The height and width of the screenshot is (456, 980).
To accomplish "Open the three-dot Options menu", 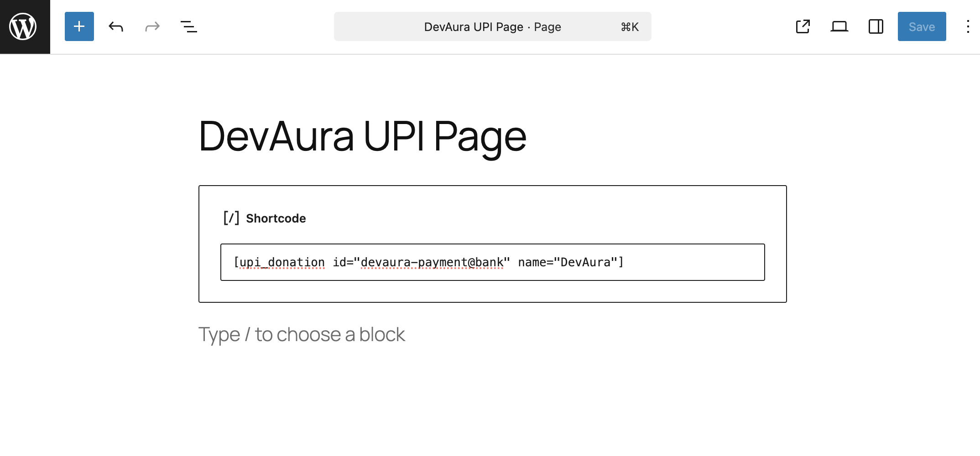I will (968, 26).
